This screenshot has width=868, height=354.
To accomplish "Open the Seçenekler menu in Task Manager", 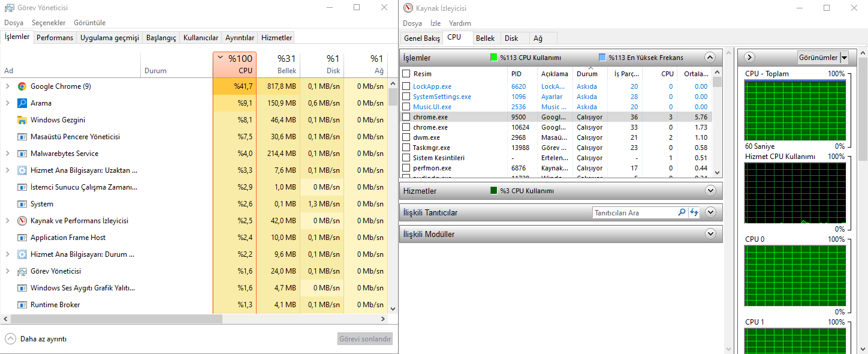I will (49, 23).
